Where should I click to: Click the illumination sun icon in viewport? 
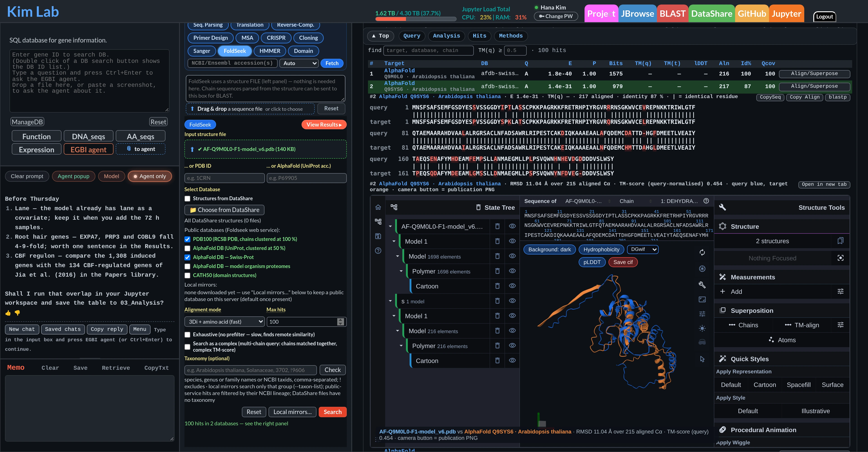702,328
